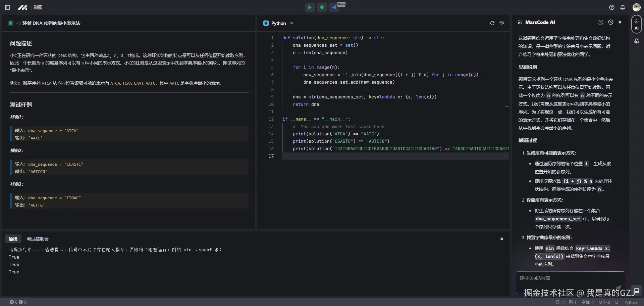This screenshot has height=306, width=644.
Task: Close the output panel
Action: click(502, 239)
